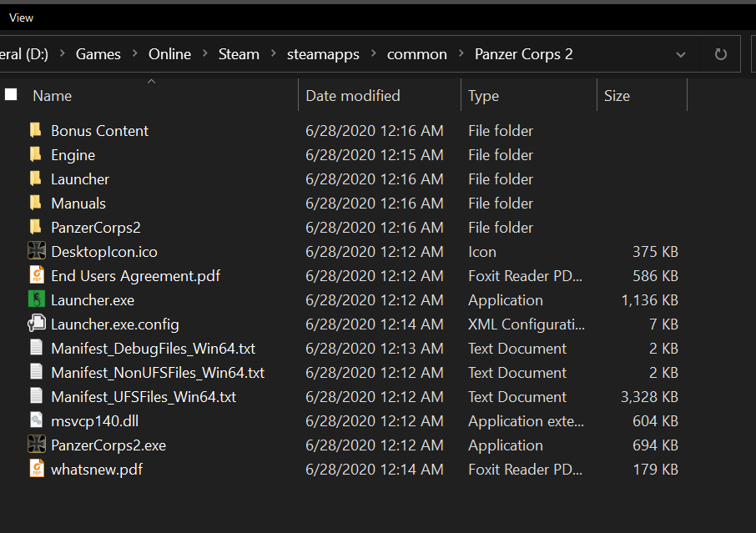Select End Users Agreement.pdf file name
This screenshot has height=533, width=756.
coord(135,275)
